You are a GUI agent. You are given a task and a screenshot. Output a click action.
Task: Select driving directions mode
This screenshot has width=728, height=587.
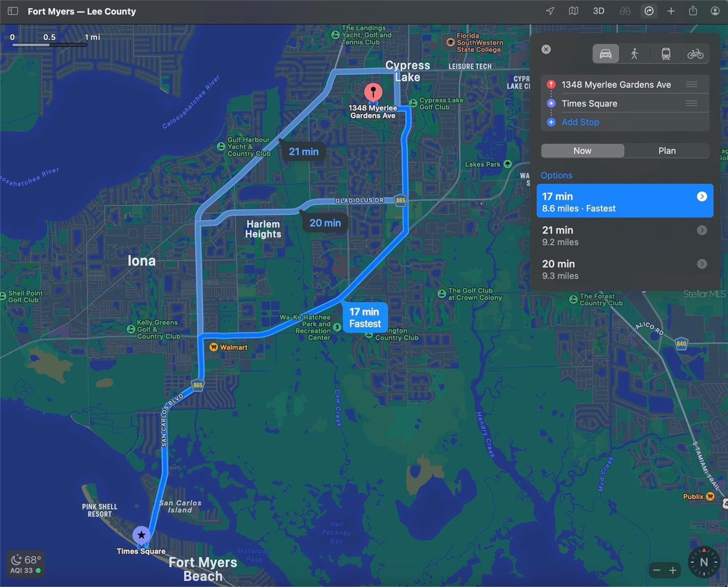point(606,54)
